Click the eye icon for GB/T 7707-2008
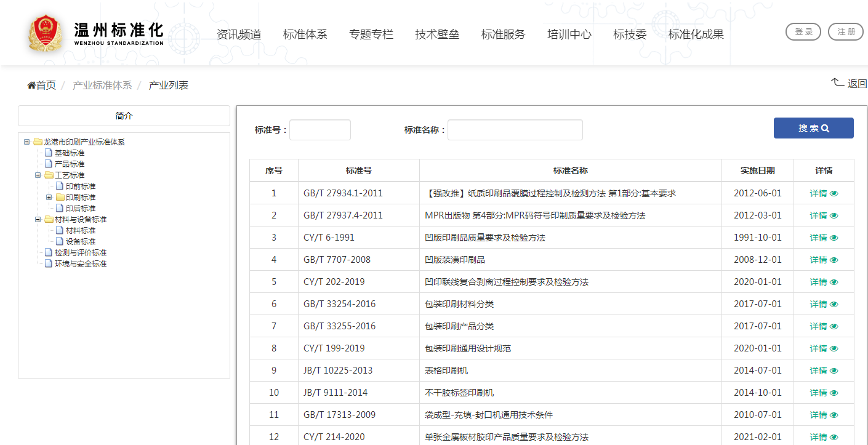868x445 pixels. point(834,260)
